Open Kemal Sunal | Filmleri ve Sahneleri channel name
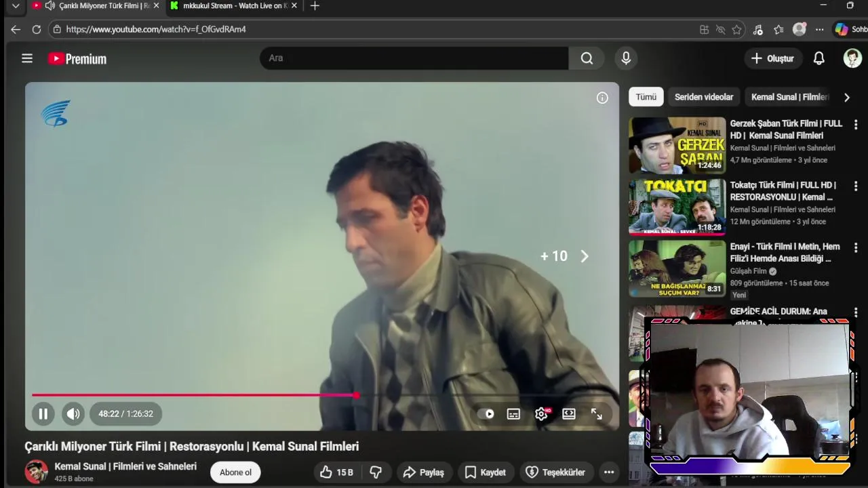This screenshot has height=488, width=868. (125, 466)
